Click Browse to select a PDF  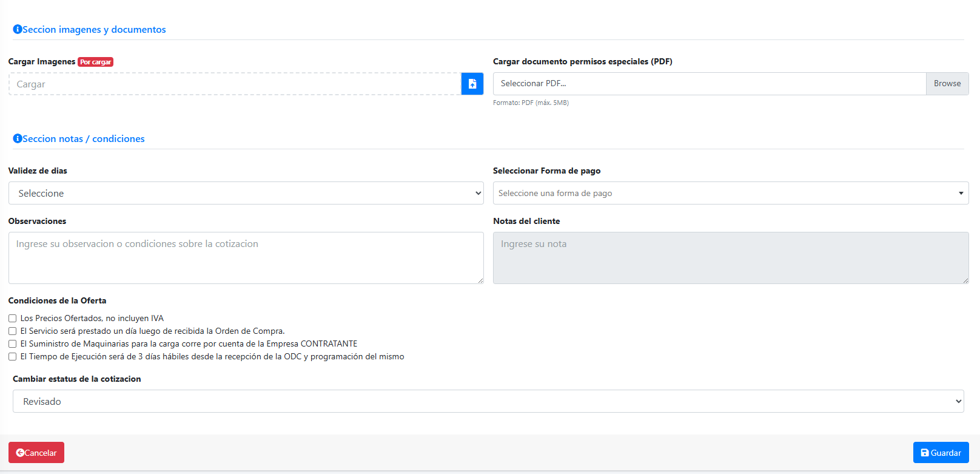pos(947,84)
